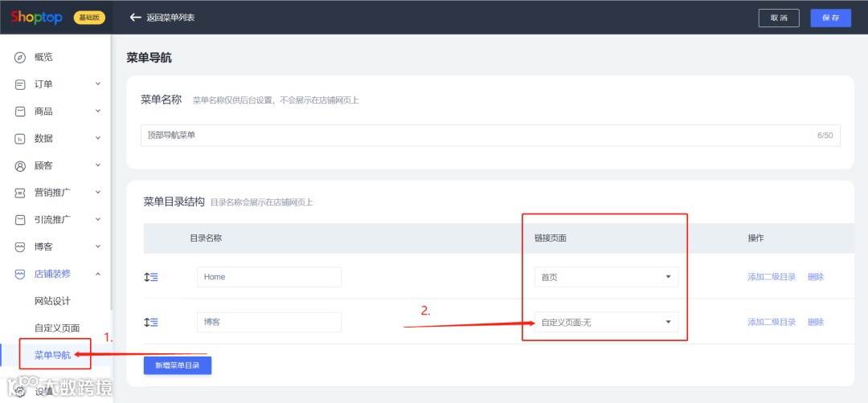Screen dimensions: 868x403
Task: Click the 营销推广 ticket icon
Action: click(x=20, y=193)
